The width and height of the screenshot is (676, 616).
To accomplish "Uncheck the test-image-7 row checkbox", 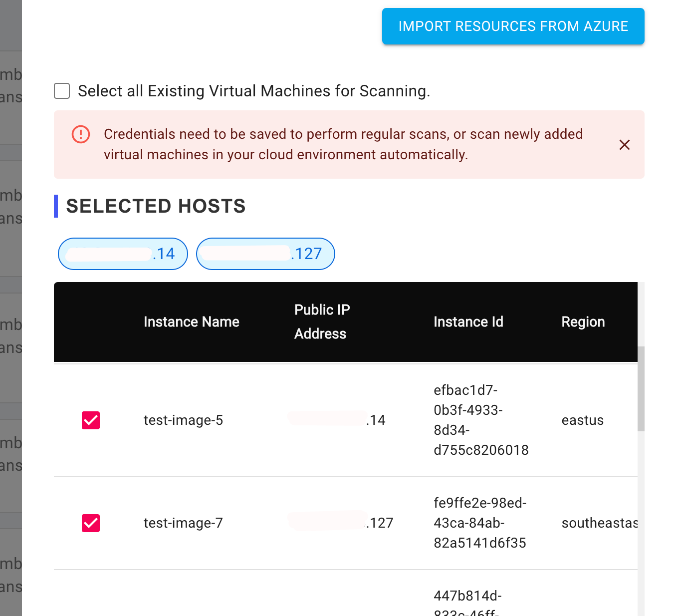I will (91, 523).
